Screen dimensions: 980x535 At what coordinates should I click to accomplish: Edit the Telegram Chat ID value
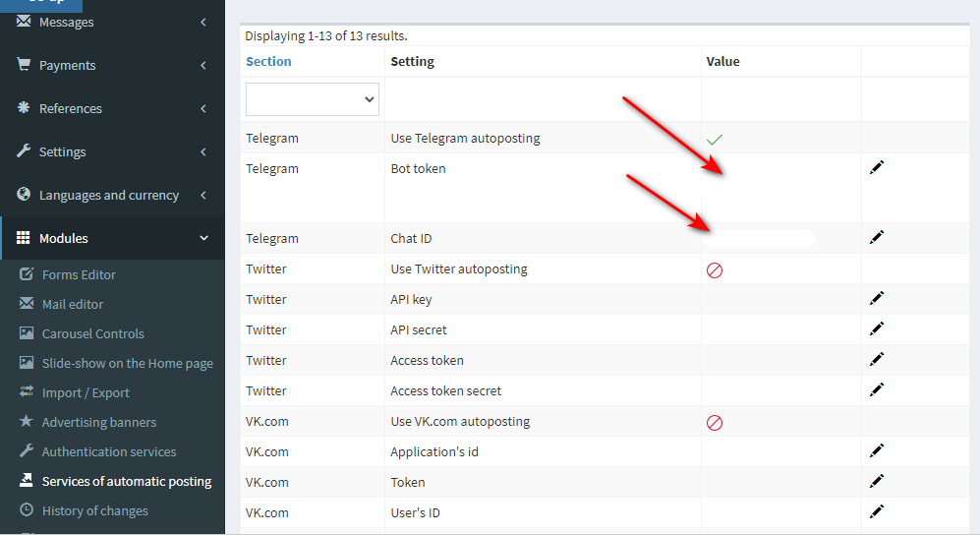(x=877, y=237)
